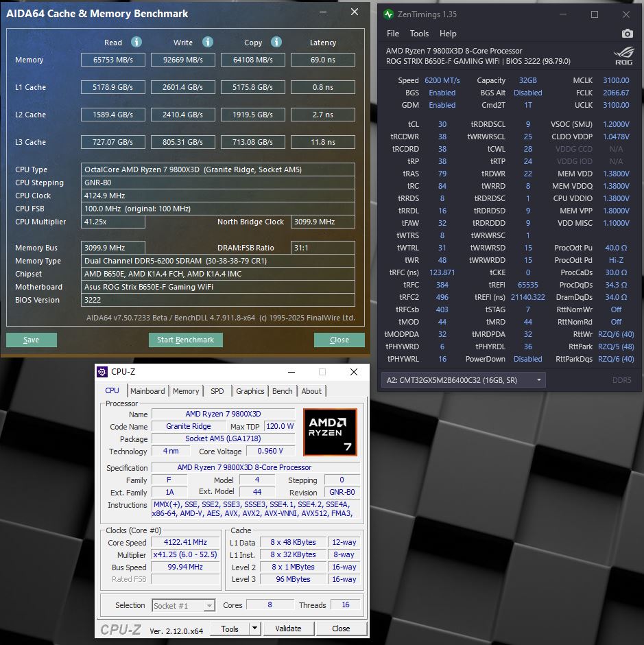Click the Validate button in CPU-Z

pos(288,629)
